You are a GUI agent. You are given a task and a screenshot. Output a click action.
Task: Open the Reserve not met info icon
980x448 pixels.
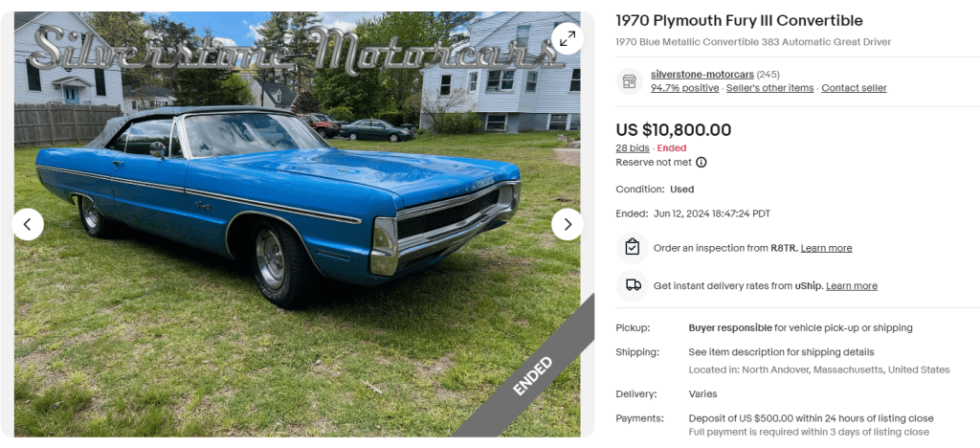[702, 163]
